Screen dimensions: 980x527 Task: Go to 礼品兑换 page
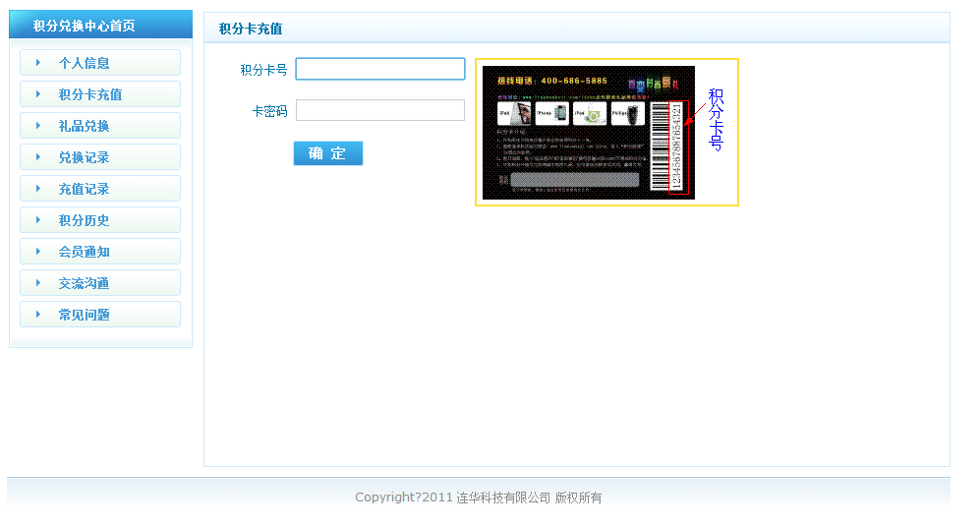(x=100, y=126)
